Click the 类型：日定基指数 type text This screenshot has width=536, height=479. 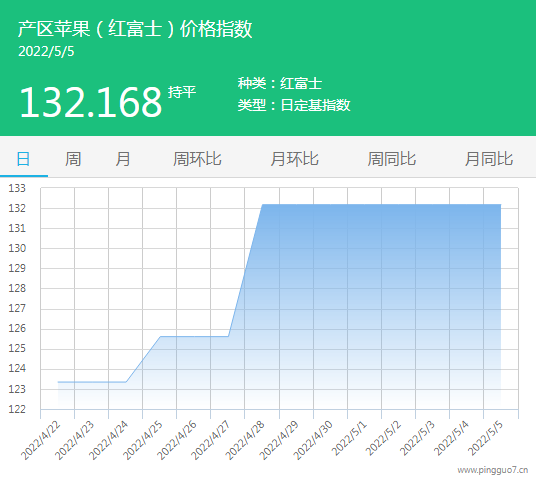294,105
